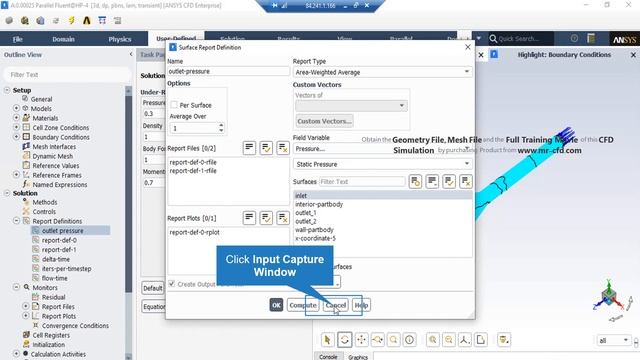Activate the rotate view tool
The image size is (640, 360).
coord(344,340)
